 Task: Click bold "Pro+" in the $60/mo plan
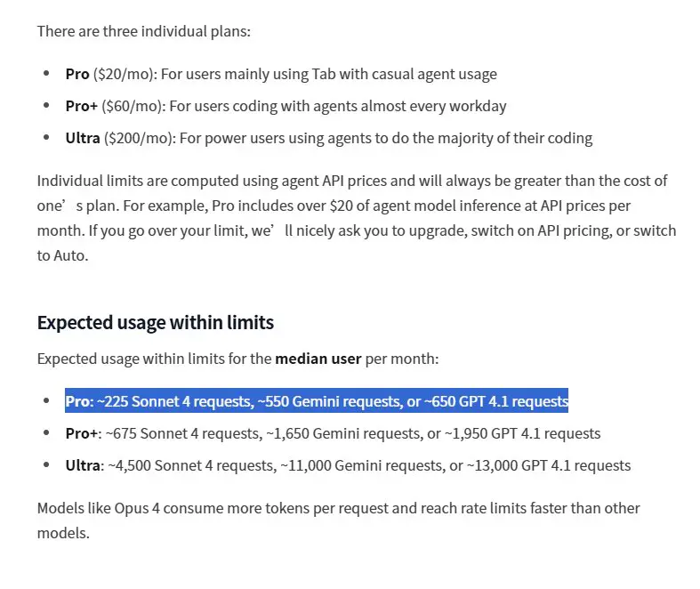(x=82, y=106)
